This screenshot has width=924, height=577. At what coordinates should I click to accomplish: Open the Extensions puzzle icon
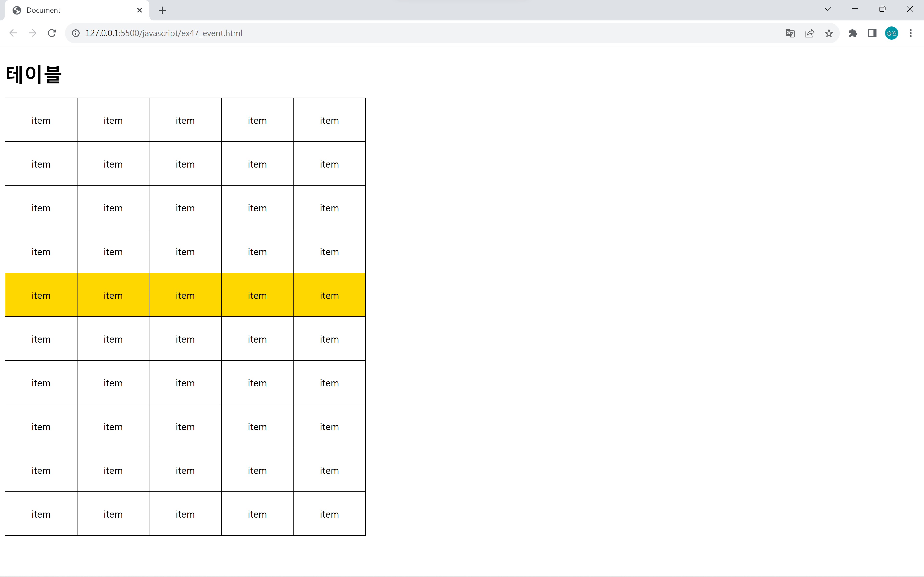(x=853, y=33)
